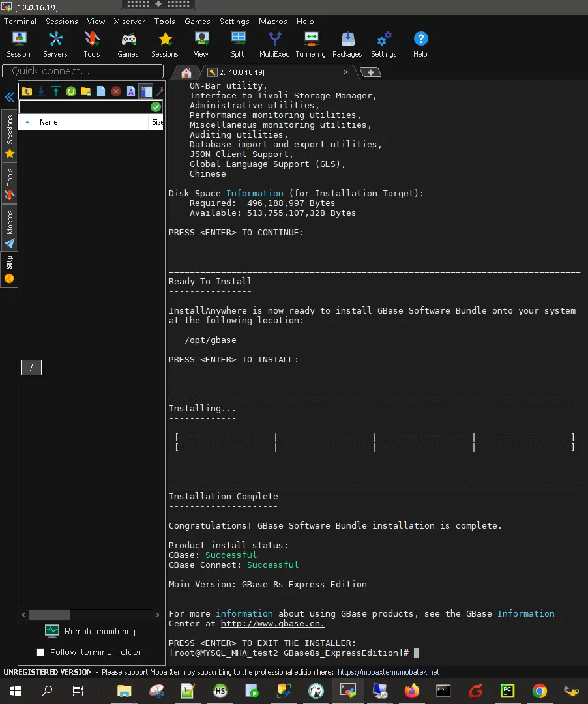Click the Remote monitoring button
The image size is (588, 704).
point(90,631)
